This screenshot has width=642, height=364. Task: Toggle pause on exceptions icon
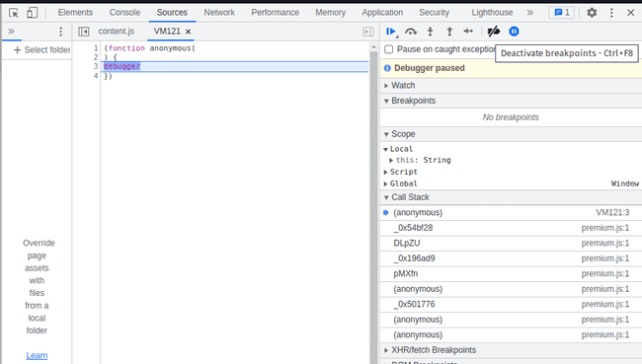(x=514, y=32)
